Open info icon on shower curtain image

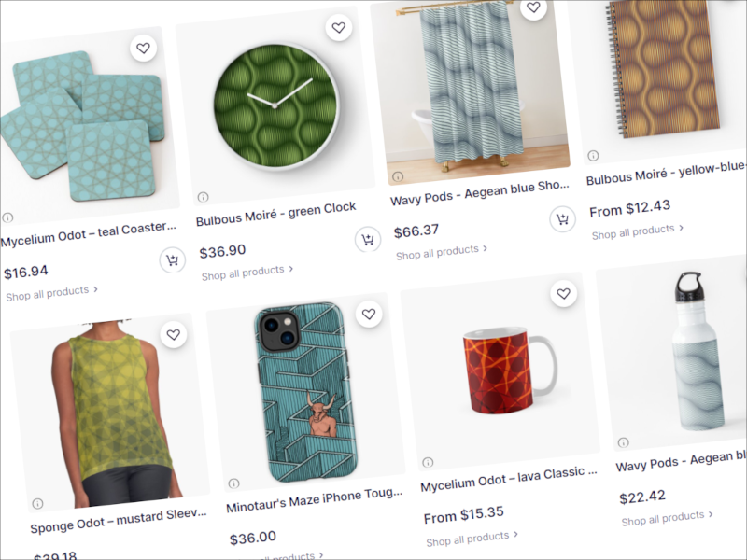(x=398, y=176)
